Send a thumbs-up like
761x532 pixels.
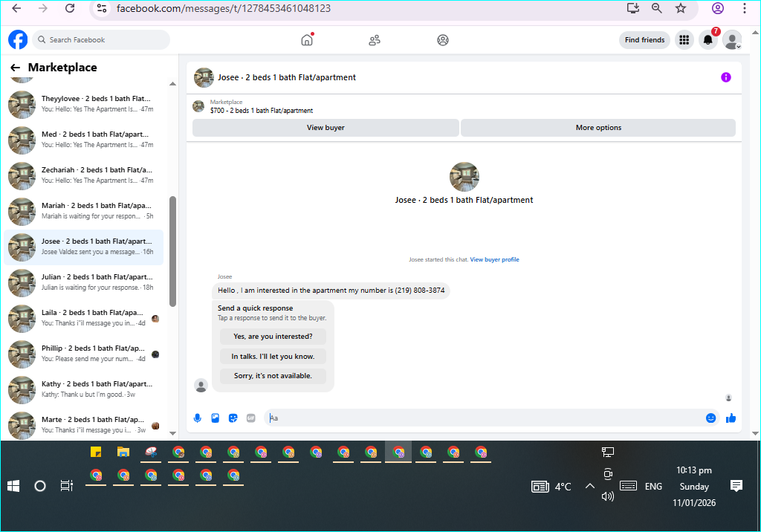pos(731,418)
